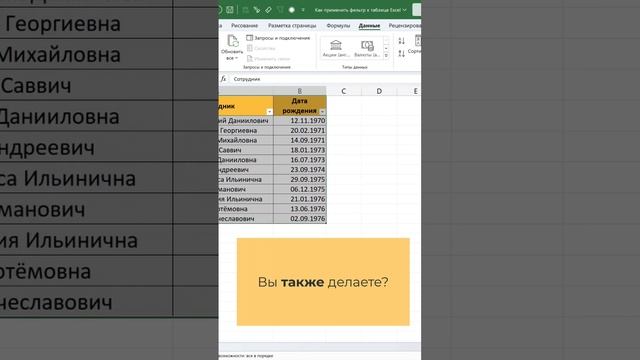Click the Save icon in the title bar
Viewport: 640px width, 360px height.
point(230,10)
